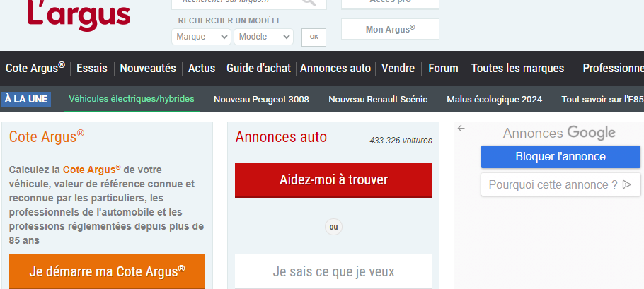Open the Vendre menu item

[x=398, y=68]
